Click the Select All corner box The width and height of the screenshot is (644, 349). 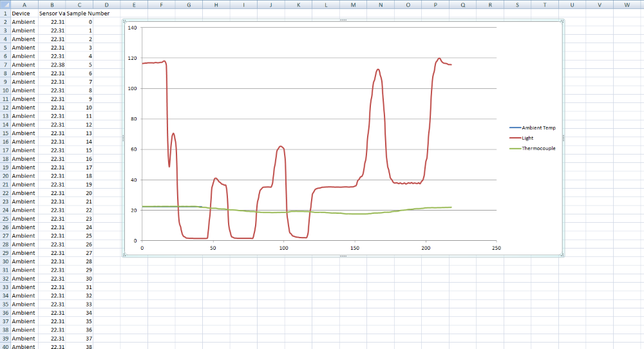tap(5, 4)
